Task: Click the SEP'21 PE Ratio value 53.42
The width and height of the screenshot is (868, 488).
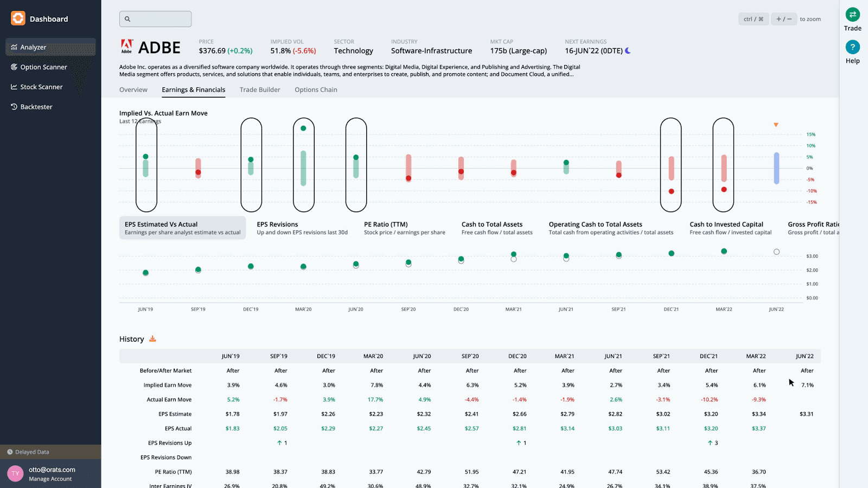Action: coord(663,472)
